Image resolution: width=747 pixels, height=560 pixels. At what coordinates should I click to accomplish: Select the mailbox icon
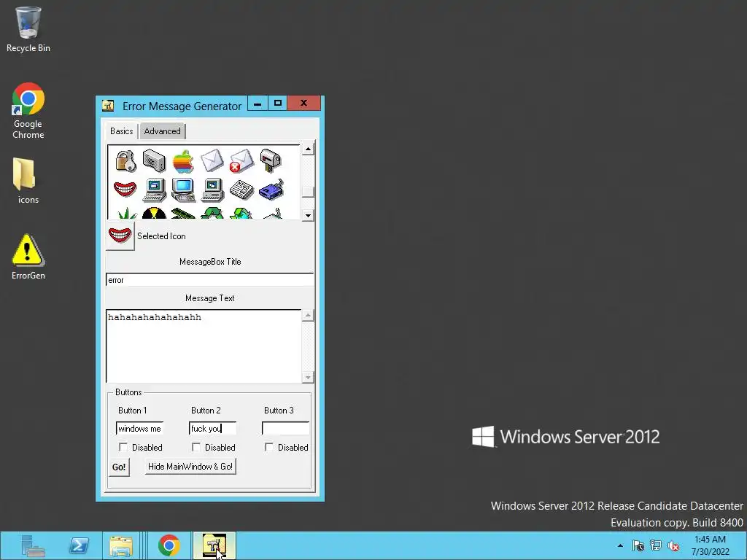(271, 161)
